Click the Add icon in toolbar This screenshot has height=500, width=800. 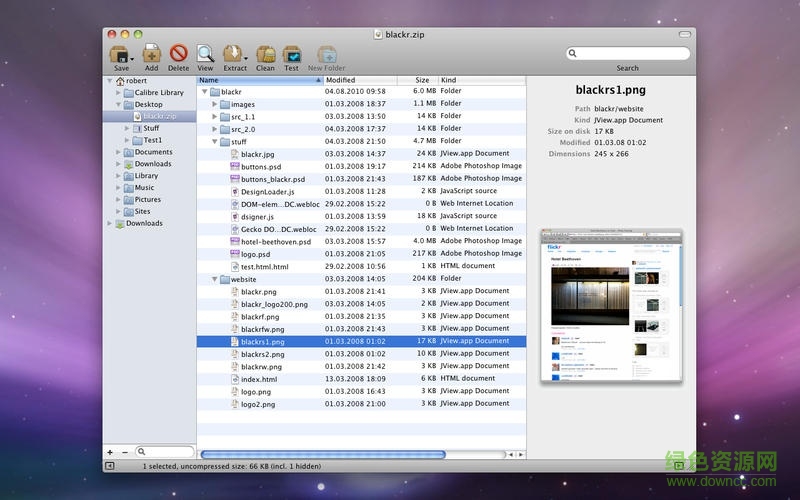(151, 54)
